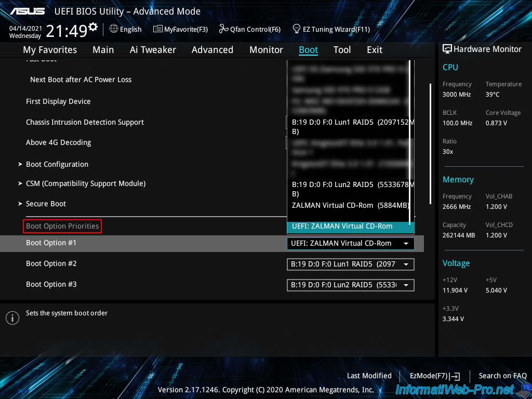This screenshot has width=532, height=399.
Task: Launch EZ Tuning Wizard bulb icon
Action: tap(297, 29)
